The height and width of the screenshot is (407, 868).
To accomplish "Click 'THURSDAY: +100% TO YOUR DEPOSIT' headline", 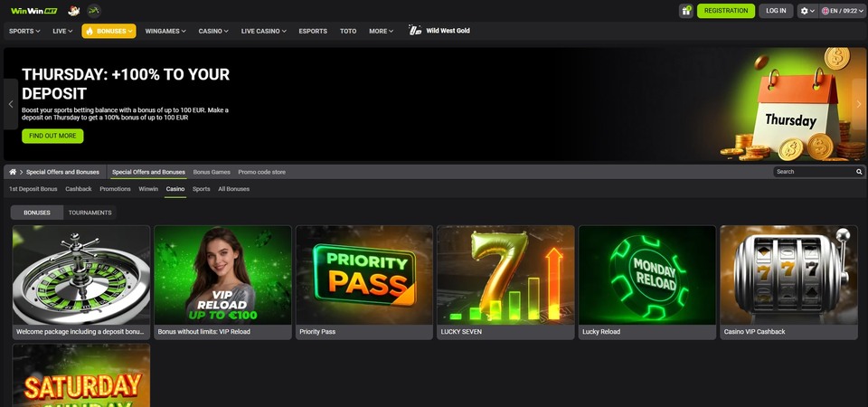I will (126, 83).
